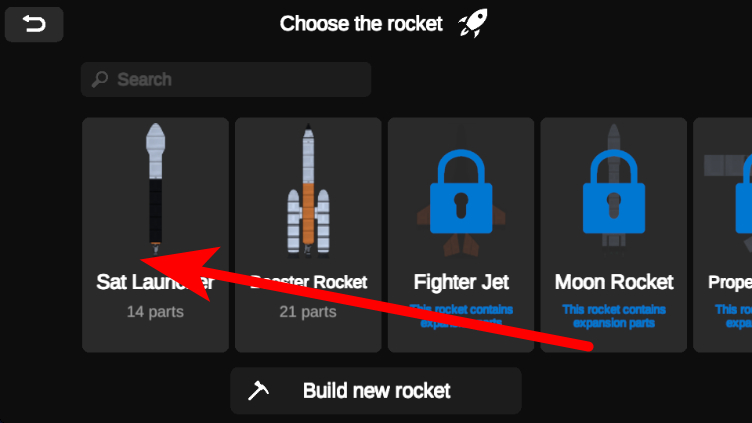This screenshot has width=752, height=423.
Task: Click the padlock icon on Moon Rocket
Action: click(x=613, y=188)
